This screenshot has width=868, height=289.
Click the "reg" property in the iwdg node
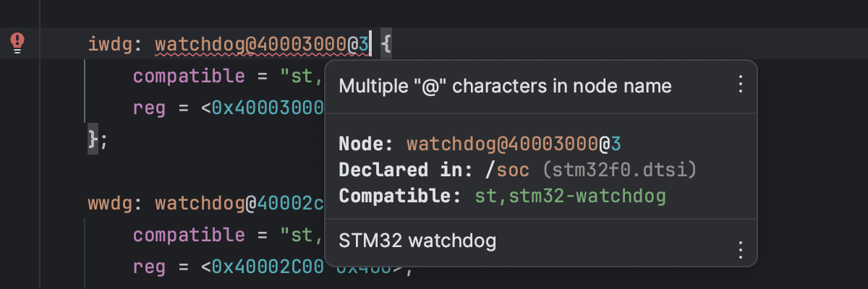[150, 107]
